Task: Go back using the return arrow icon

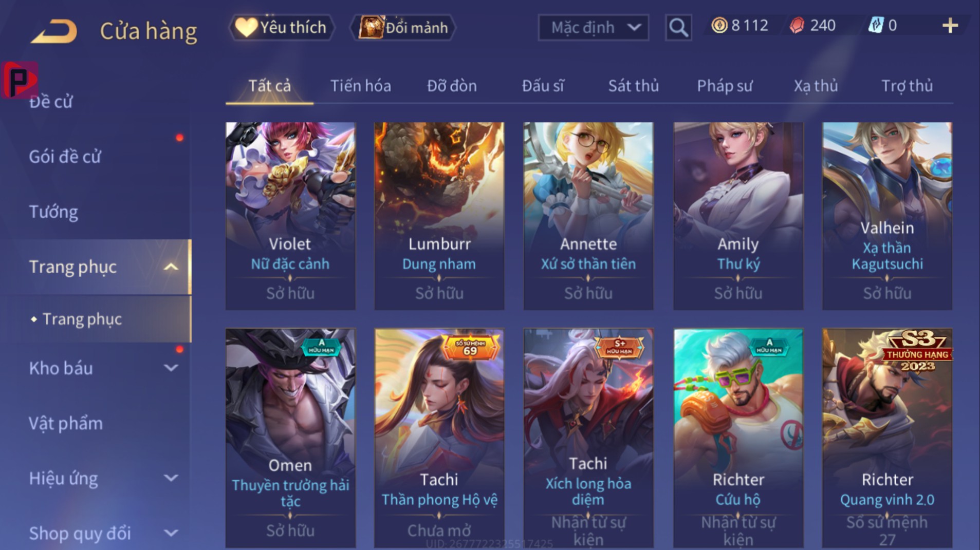Action: (54, 31)
